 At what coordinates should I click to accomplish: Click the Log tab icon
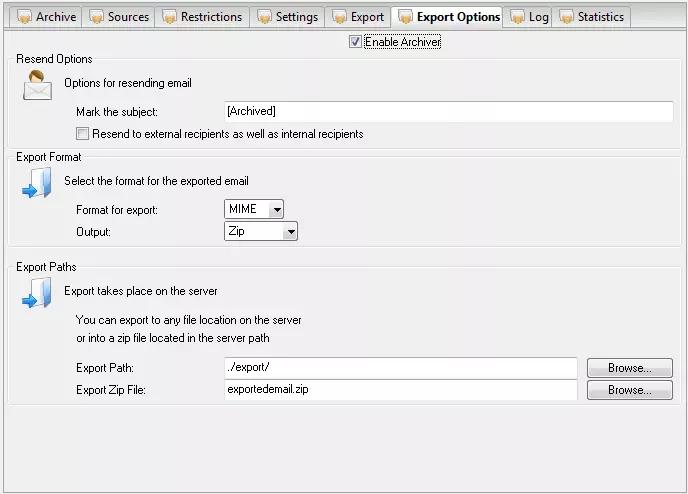[x=517, y=17]
